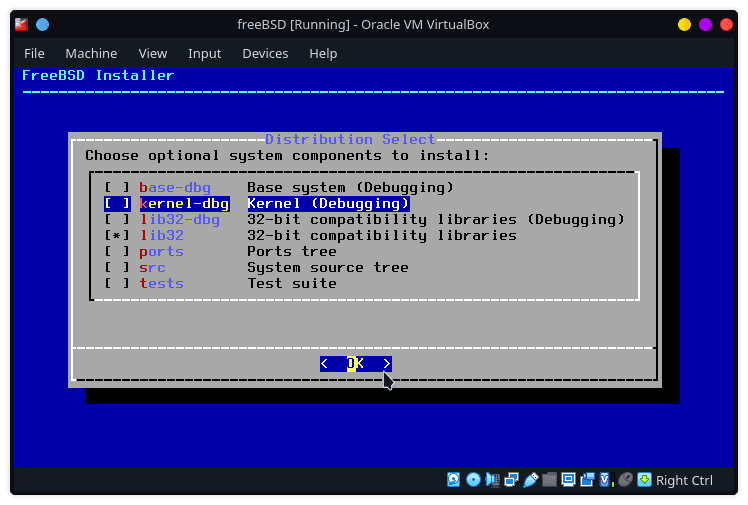Viewport: 748px width, 505px height.
Task: Toggle the kernel-dbg checkbox
Action: pos(117,204)
